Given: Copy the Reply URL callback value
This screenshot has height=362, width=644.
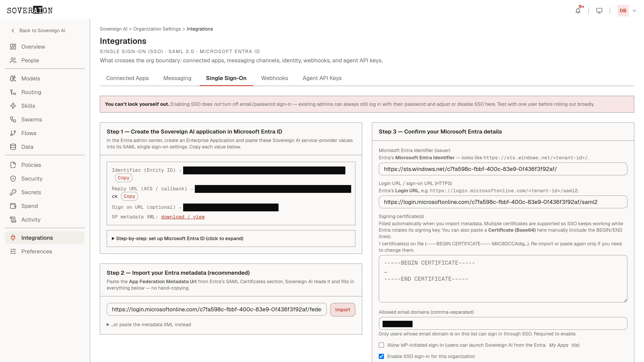Looking at the screenshot, I should 129,196.
